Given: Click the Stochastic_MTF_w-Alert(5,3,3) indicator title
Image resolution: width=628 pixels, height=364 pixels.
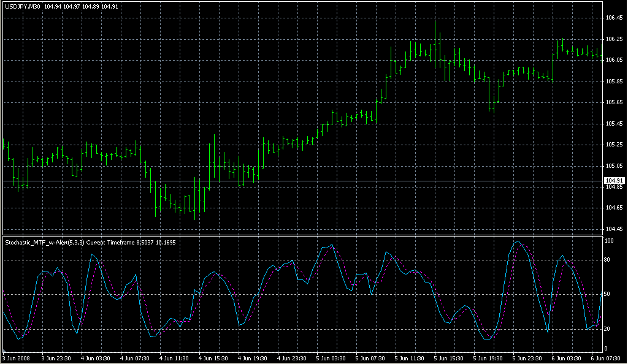Looking at the screenshot, I should (x=45, y=243).
